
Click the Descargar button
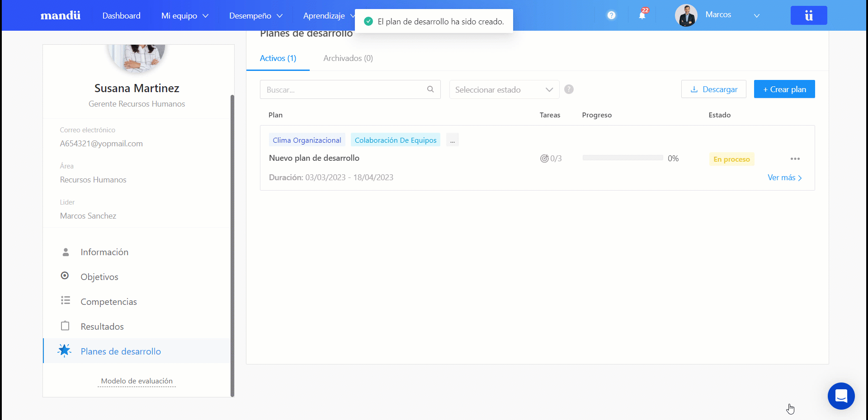(714, 89)
